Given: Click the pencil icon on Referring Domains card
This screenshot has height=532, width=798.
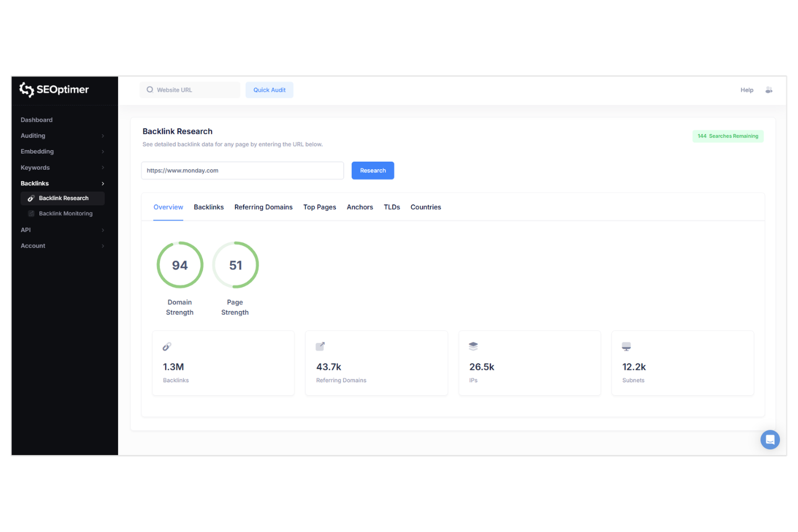Looking at the screenshot, I should [x=320, y=346].
